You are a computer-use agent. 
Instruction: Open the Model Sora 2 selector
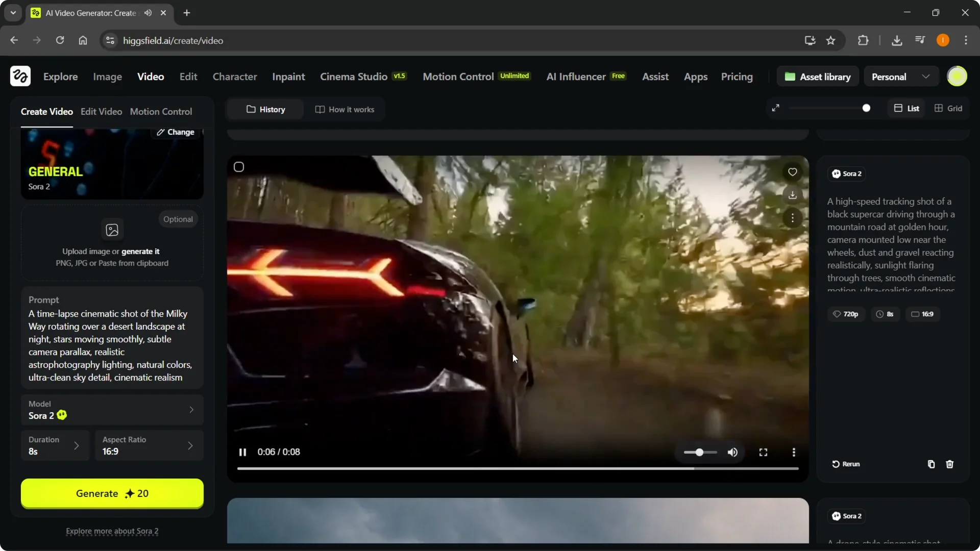(112, 410)
